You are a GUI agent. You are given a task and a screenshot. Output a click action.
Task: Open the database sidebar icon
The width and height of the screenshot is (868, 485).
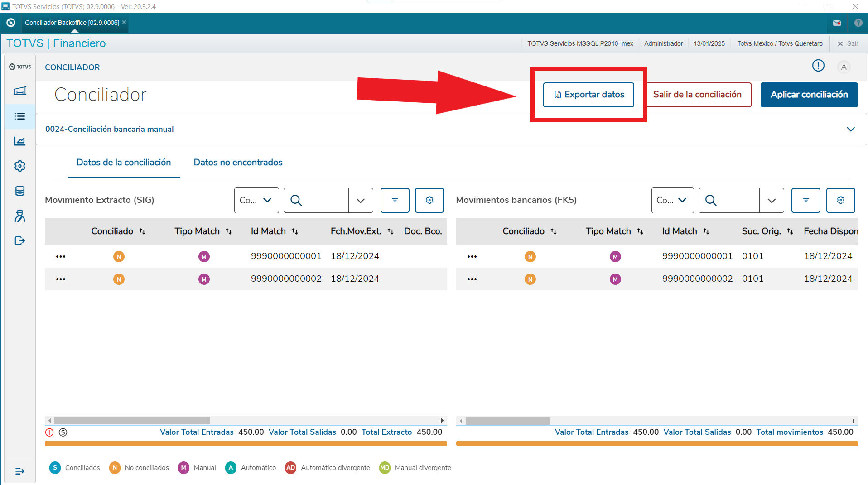point(19,191)
